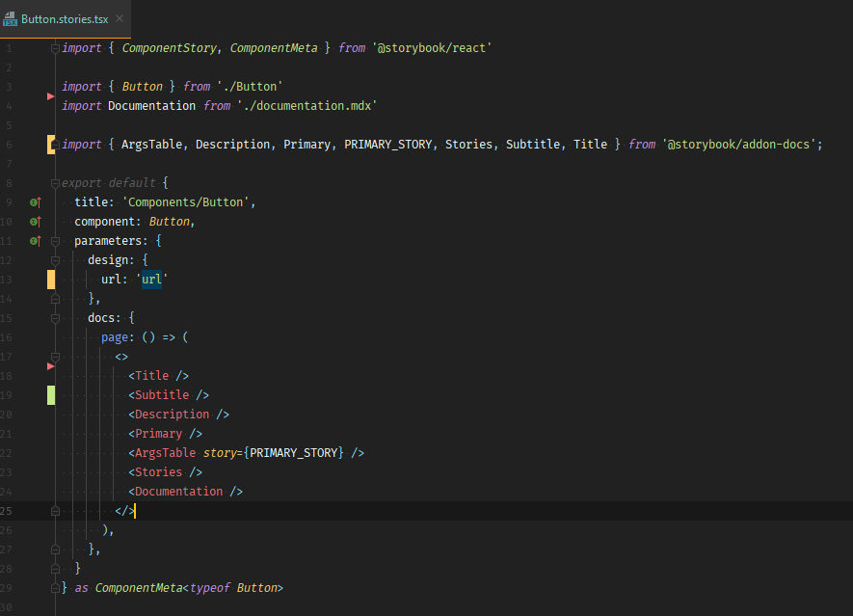Collapse the JSX fragment fold at line 17
Screen dimensions: 853x616
(x=55, y=357)
